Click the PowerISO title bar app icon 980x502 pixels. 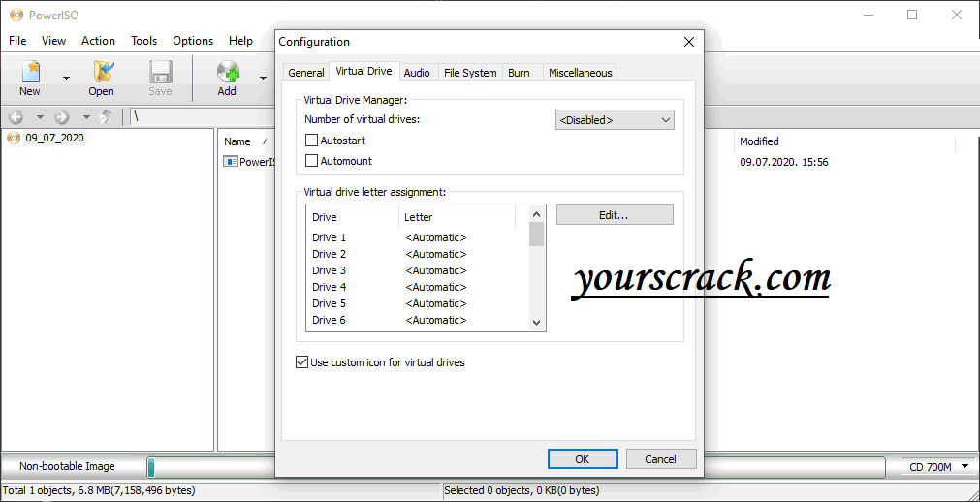click(x=16, y=15)
